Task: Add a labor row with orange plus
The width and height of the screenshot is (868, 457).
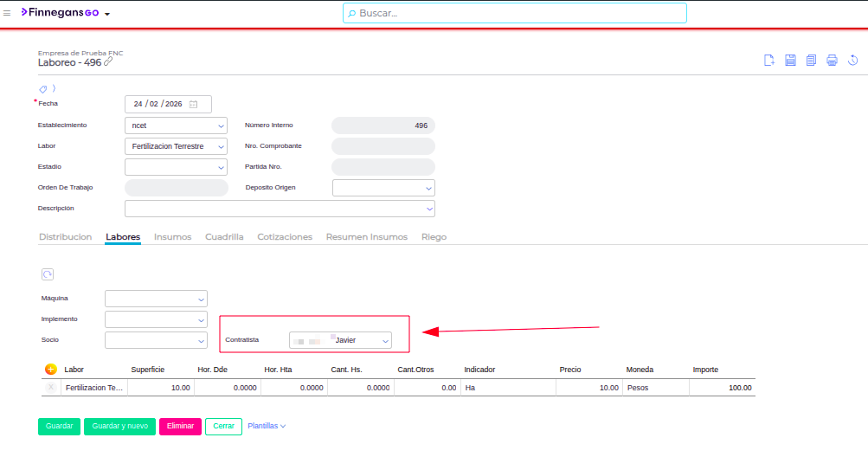Action: (50, 370)
